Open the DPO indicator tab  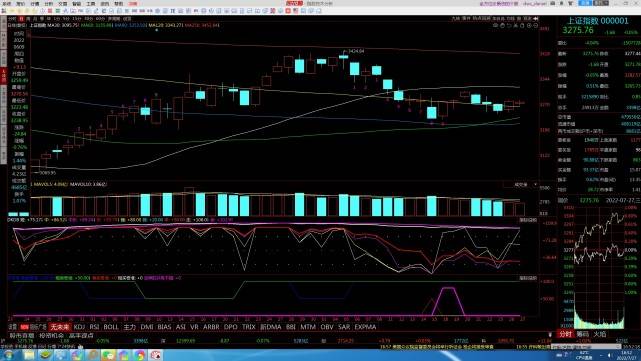click(x=231, y=327)
